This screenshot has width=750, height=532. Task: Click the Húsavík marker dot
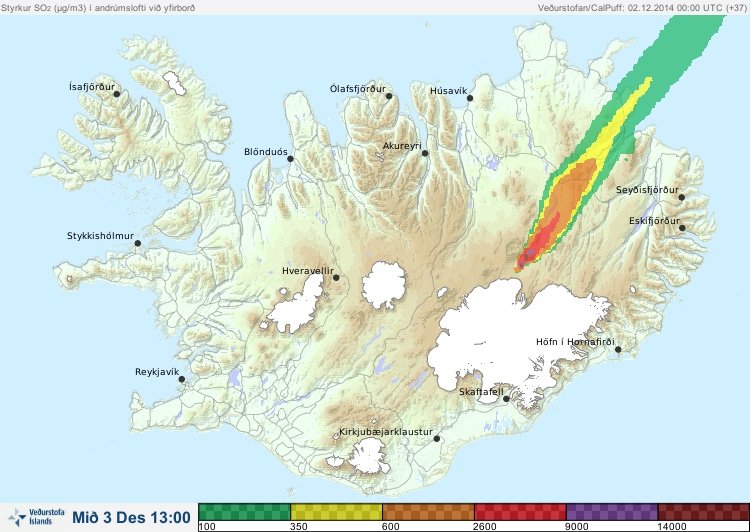pos(470,98)
